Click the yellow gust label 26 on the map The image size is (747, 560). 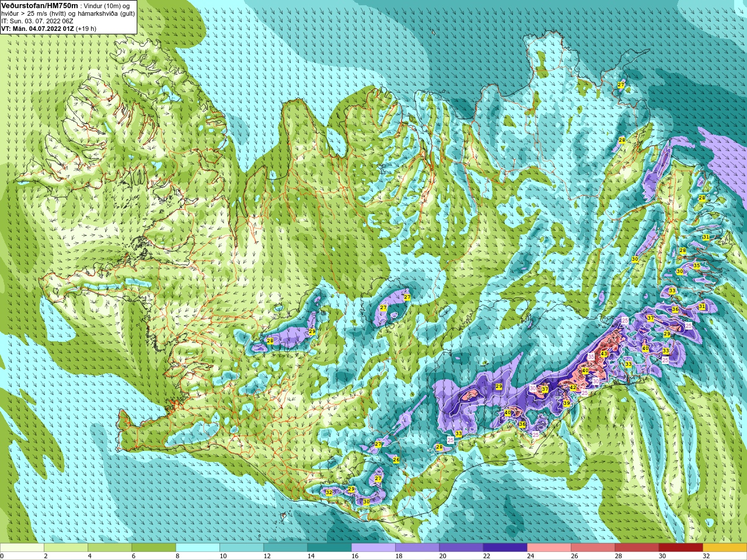(396, 460)
